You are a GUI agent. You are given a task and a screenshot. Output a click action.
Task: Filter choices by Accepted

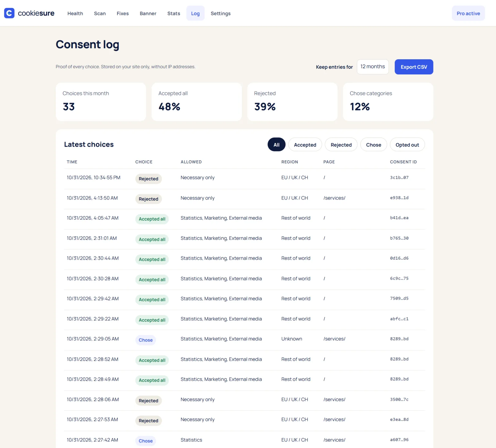coord(305,145)
